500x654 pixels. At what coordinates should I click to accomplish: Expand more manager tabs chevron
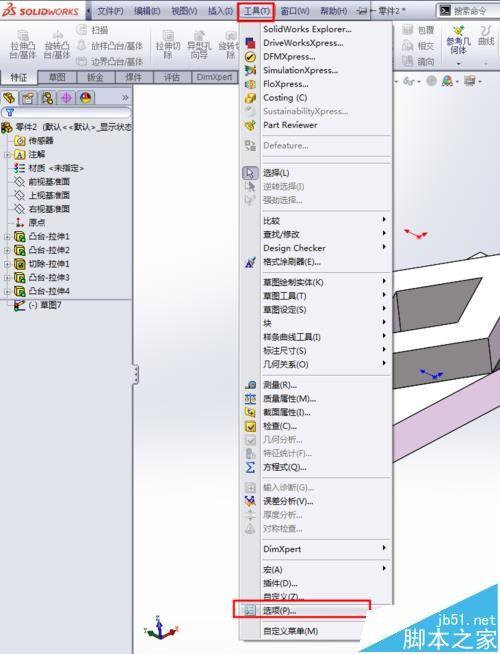(125, 98)
